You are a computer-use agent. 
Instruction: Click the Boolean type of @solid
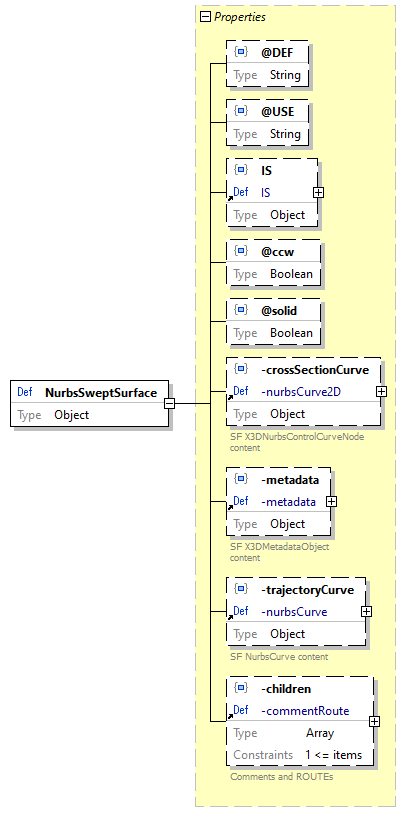coord(291,333)
